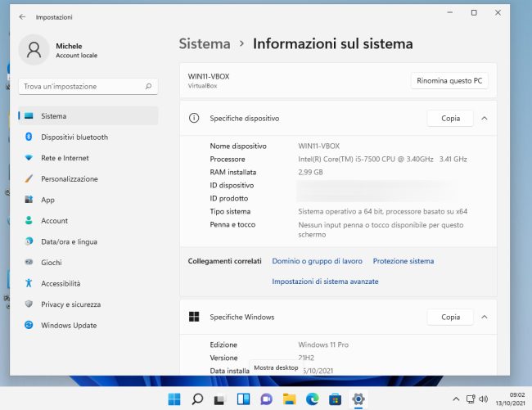The width and height of the screenshot is (532, 410).
Task: Show hidden tray icons chevron
Action: tap(457, 399)
